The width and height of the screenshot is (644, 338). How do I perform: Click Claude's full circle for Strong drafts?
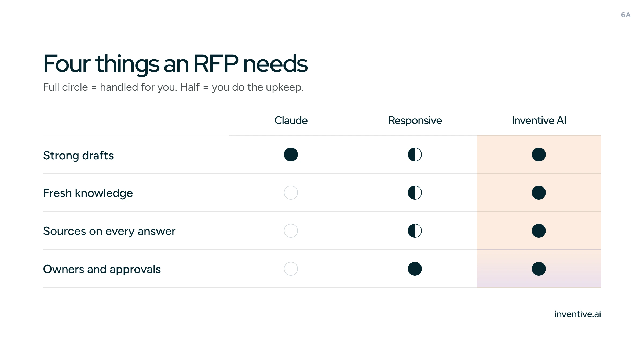[291, 155]
